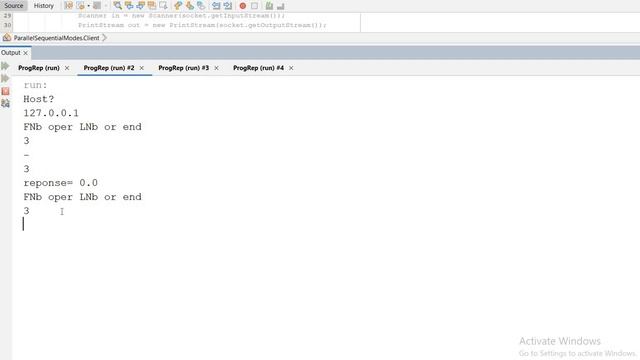Viewport: 640px width, 360px height.
Task: Click class icon beside ParallelSequentialModes.Client breadcrumb
Action: 7,38
